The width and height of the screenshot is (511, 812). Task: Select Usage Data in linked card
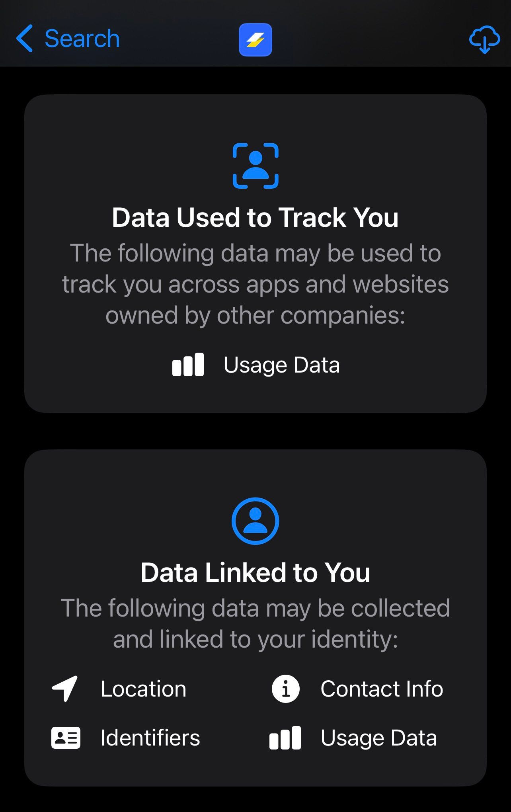point(379,738)
